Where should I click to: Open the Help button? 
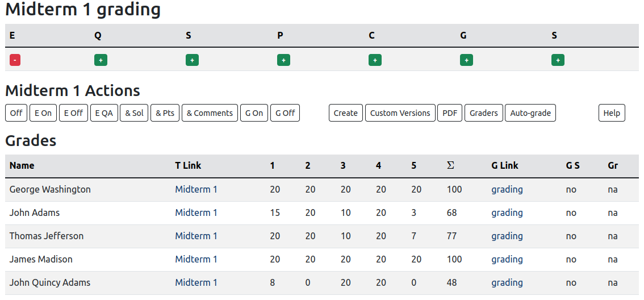click(612, 113)
